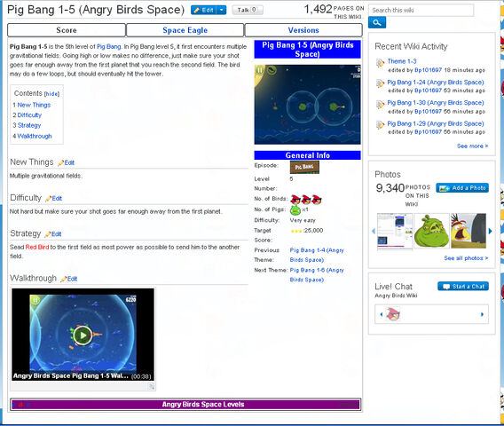Screen dimensions: 504x426
Task: Open Pig Bang 1-29 activity link
Action: point(436,123)
